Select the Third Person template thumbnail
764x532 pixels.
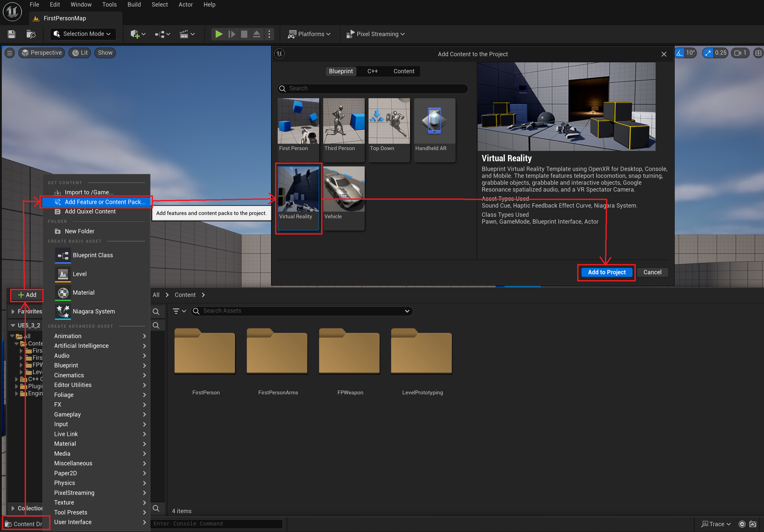(x=344, y=130)
